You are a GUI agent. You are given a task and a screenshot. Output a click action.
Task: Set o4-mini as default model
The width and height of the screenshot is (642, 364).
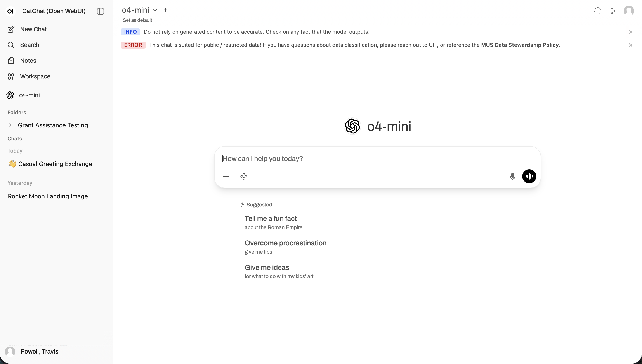click(137, 20)
